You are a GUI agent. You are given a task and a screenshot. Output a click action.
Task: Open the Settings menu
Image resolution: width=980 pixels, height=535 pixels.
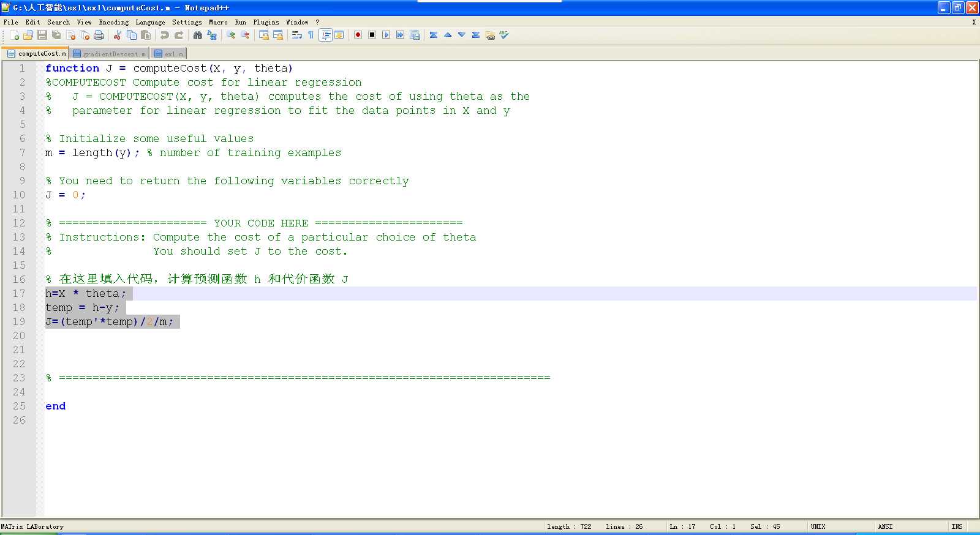tap(187, 22)
